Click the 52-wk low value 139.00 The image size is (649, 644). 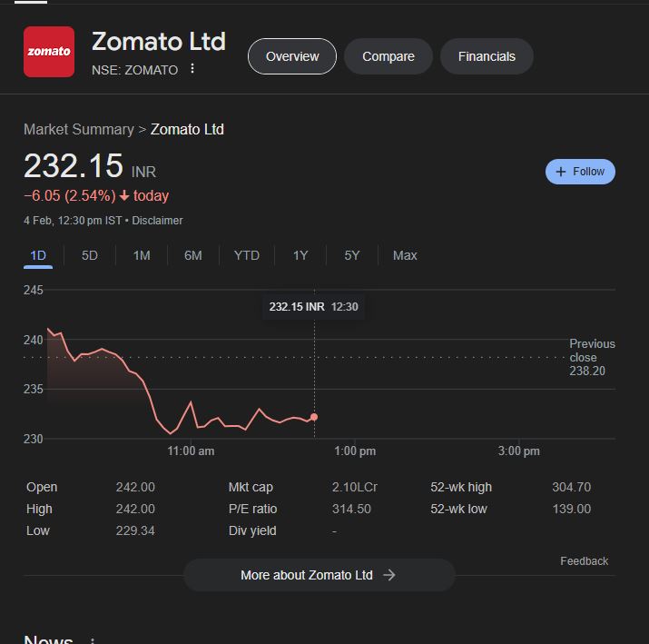571,509
